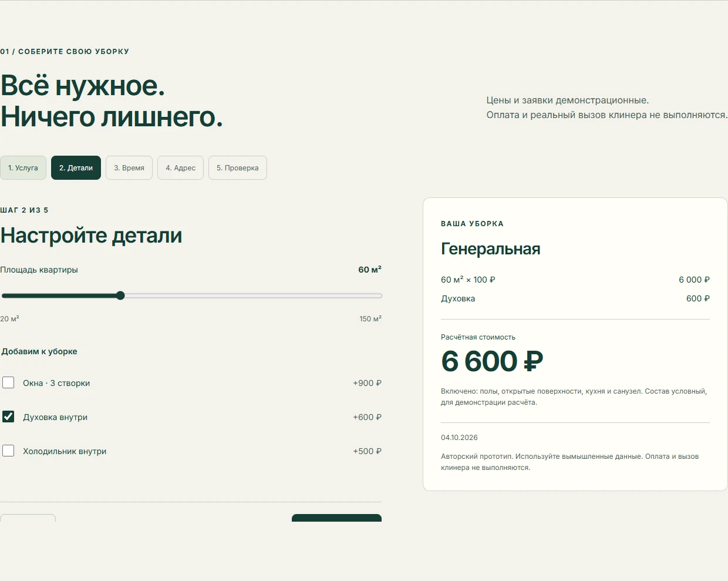This screenshot has height=581, width=728.
Task: Uncheck the Духовка внутри option
Action: 8,417
